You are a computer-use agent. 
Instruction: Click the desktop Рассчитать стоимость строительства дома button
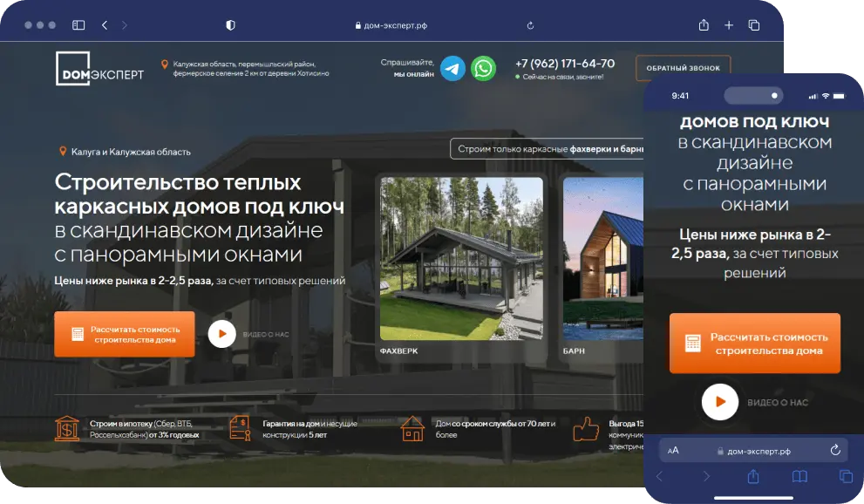(x=125, y=334)
